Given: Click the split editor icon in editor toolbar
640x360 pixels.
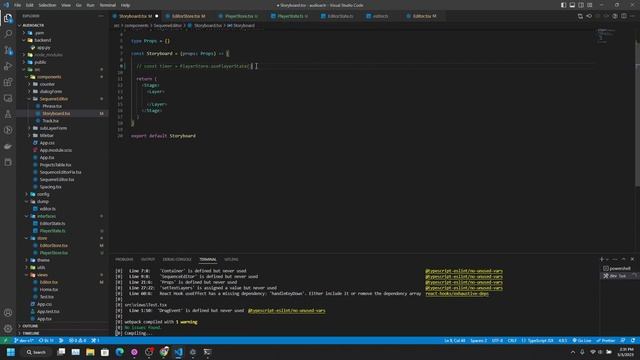Looking at the screenshot, I should coord(624,16).
